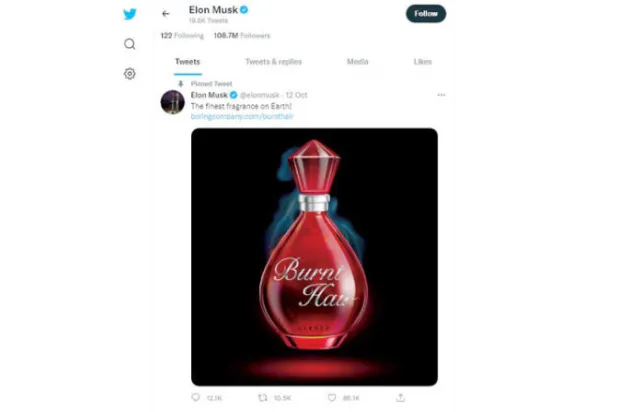Like the tweet with heart icon
Screen dimensions: 618x412
pyautogui.click(x=333, y=397)
